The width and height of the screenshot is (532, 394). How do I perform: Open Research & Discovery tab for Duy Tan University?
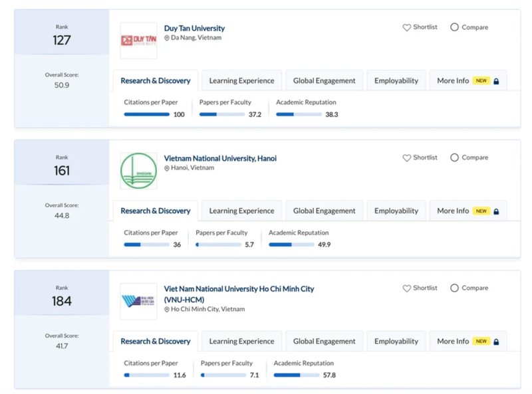156,80
